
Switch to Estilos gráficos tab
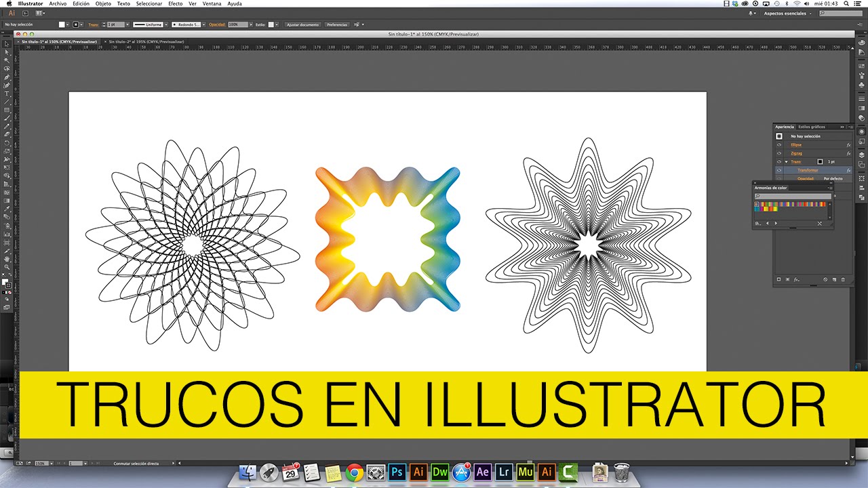(812, 127)
